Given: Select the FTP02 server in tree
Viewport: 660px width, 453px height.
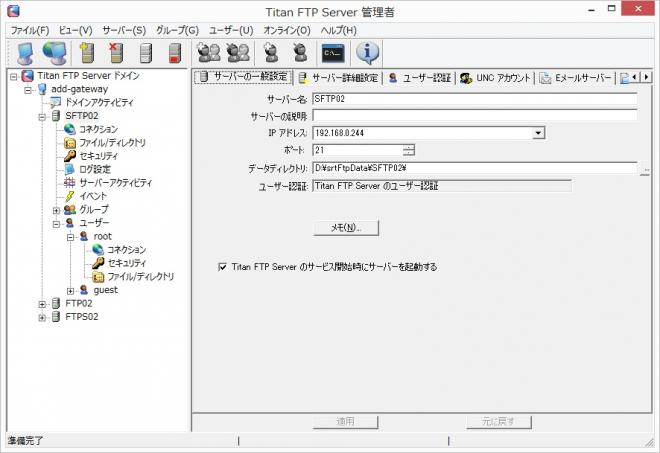Looking at the screenshot, I should (x=79, y=304).
